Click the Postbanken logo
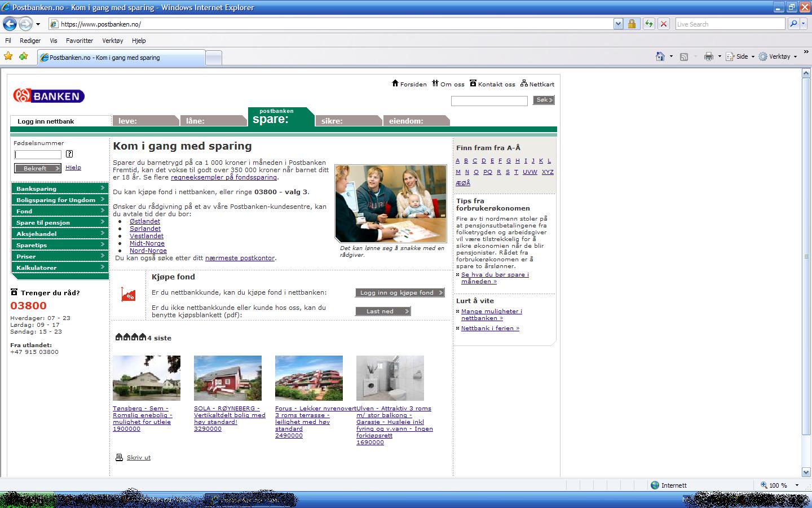This screenshot has width=812, height=508. [49, 95]
